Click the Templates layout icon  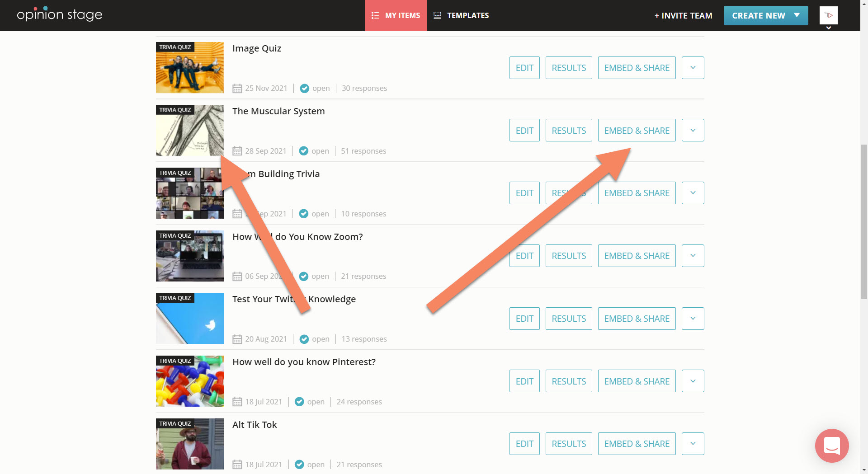[x=437, y=15]
